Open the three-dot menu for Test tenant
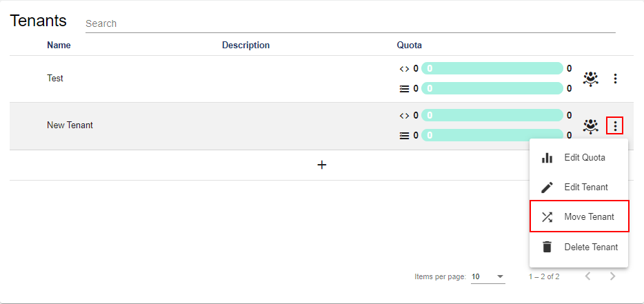 [615, 79]
